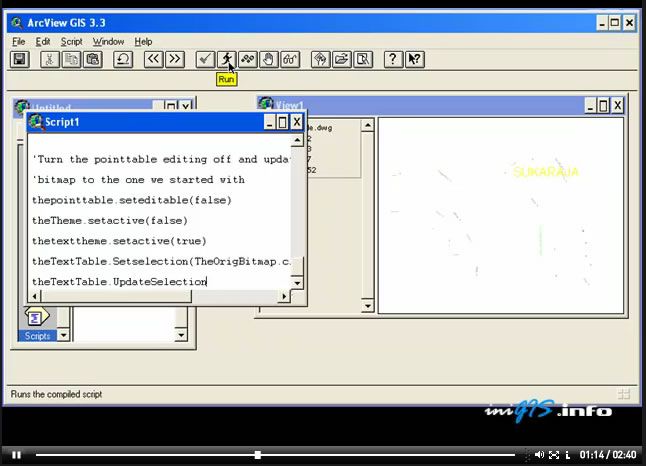Click the Paste clipboard icon
Screen dimensions: 646x466
[93, 60]
